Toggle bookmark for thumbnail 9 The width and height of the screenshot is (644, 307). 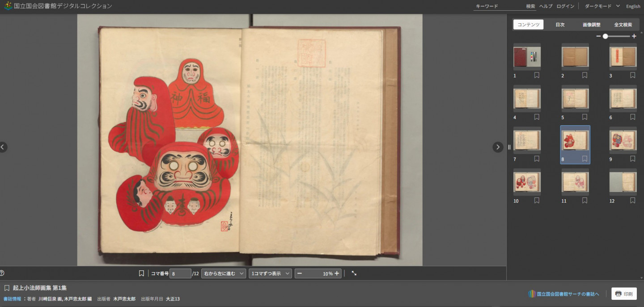632,159
